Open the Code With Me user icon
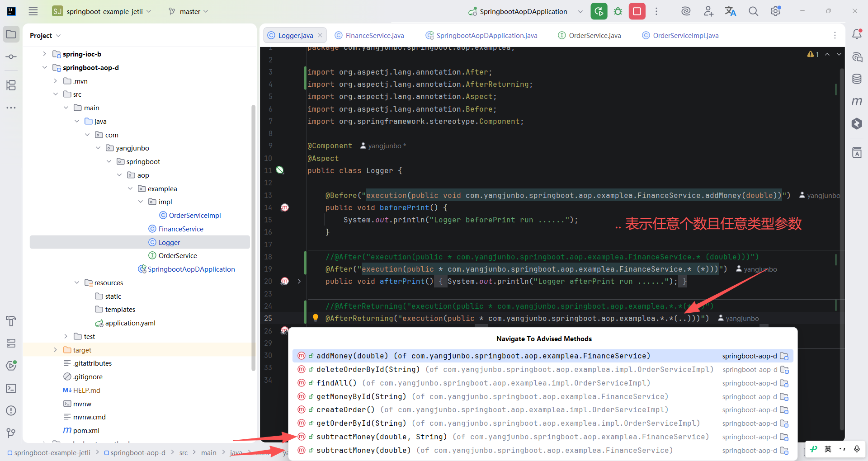Viewport: 868px width, 461px height. tap(708, 11)
